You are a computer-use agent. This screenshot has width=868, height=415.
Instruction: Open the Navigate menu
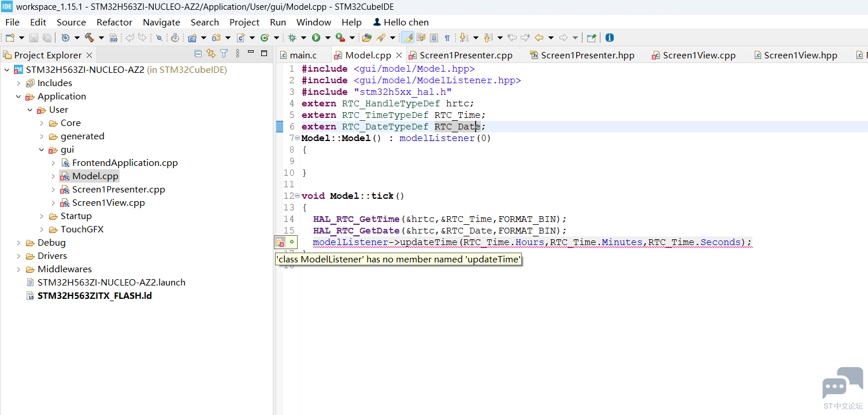coord(161,22)
